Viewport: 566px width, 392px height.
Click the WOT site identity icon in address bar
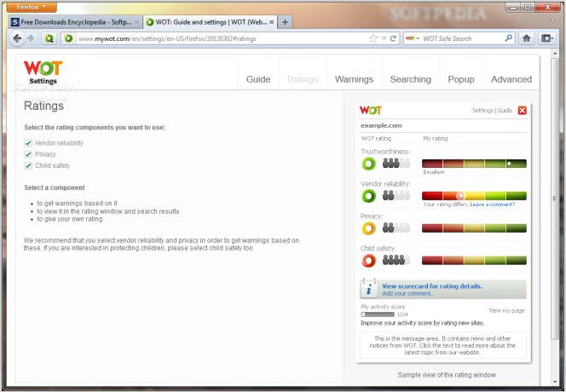68,38
